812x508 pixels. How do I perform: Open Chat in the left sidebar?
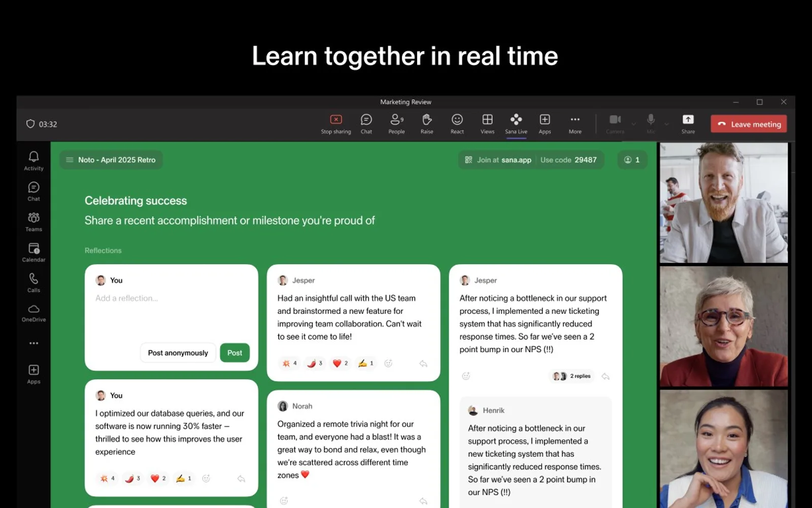33,192
